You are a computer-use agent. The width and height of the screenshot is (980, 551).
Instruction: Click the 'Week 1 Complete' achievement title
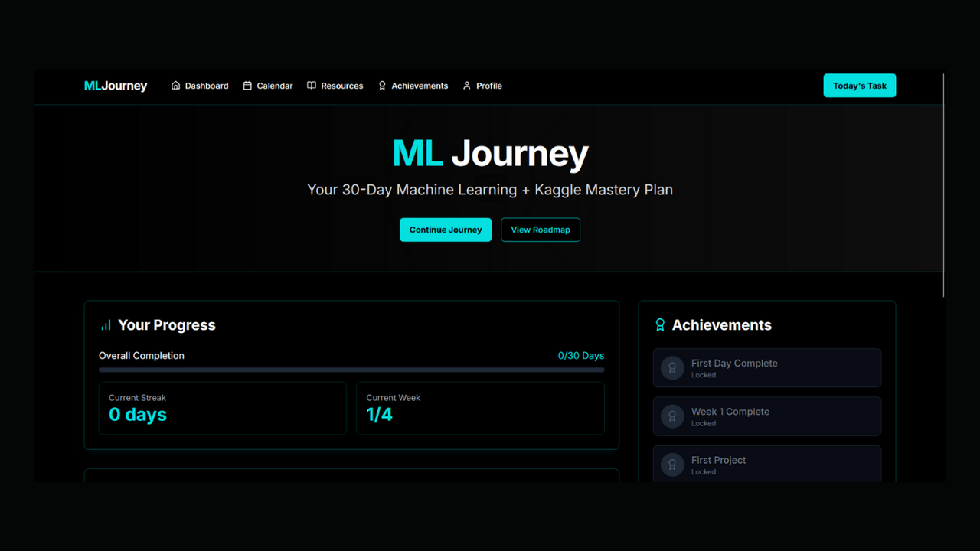click(x=730, y=412)
